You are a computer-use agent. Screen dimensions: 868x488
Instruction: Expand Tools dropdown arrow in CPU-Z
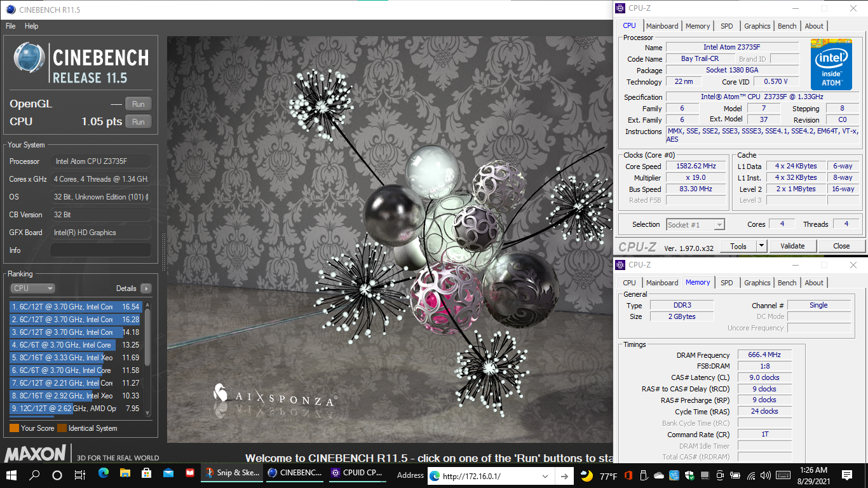[x=761, y=246]
